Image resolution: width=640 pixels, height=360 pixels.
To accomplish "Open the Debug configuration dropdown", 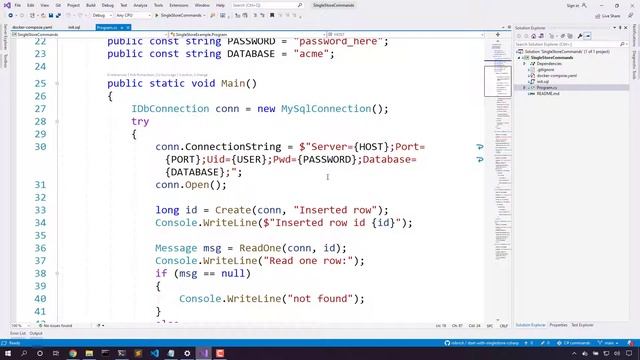I will tap(102, 16).
